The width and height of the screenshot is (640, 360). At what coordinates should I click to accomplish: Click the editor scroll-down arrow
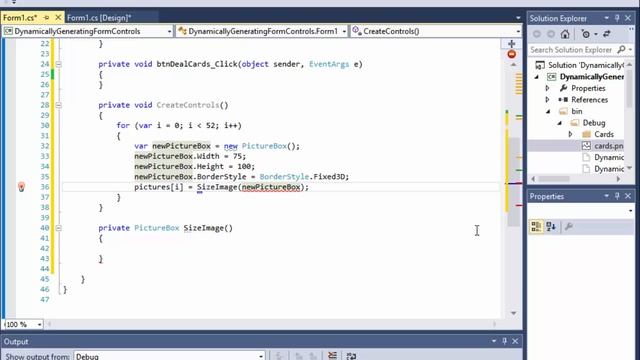[x=513, y=313]
